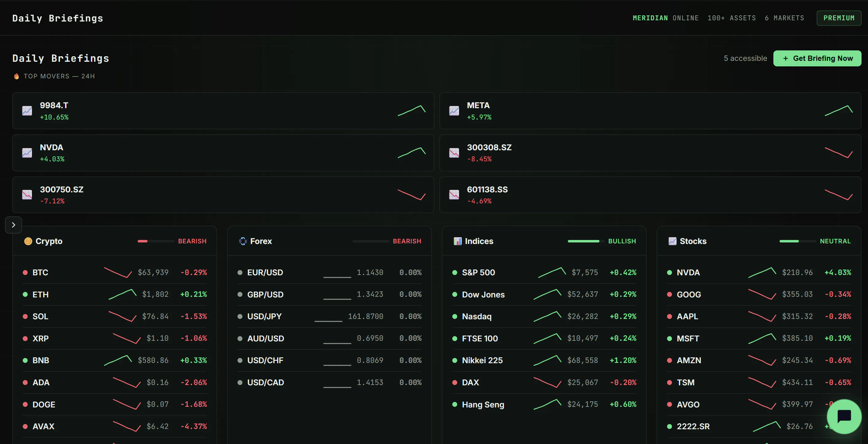Click the 100+ ASSETS header text

click(x=732, y=18)
